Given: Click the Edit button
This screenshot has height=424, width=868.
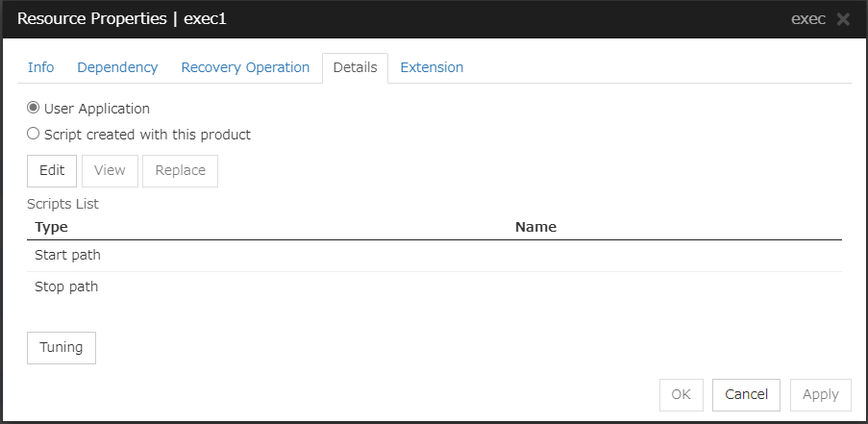Looking at the screenshot, I should point(52,170).
